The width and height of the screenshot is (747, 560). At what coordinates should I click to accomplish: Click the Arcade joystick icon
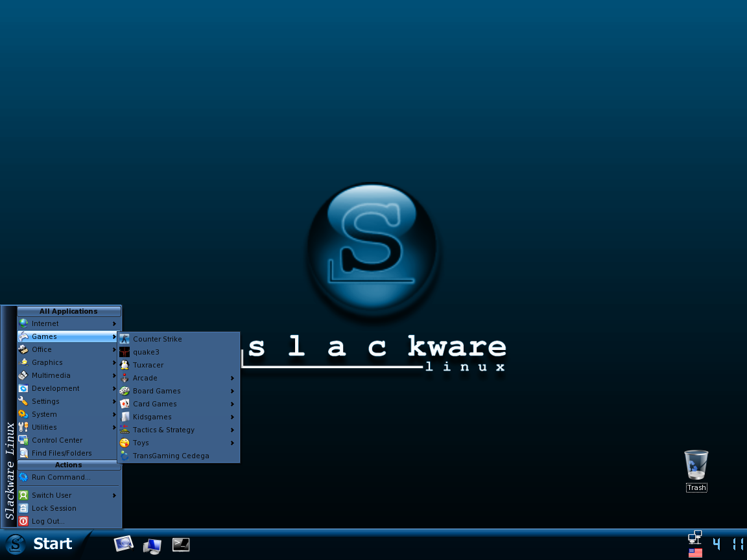tap(124, 378)
